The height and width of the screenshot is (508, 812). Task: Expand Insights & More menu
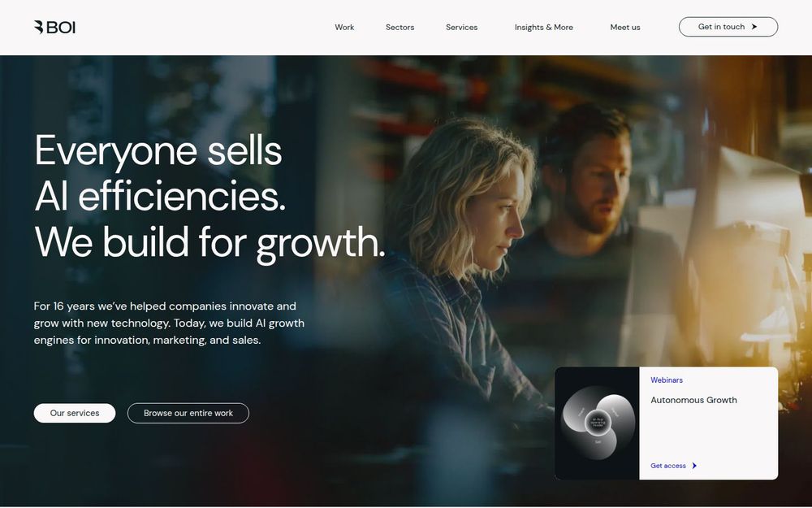(544, 28)
